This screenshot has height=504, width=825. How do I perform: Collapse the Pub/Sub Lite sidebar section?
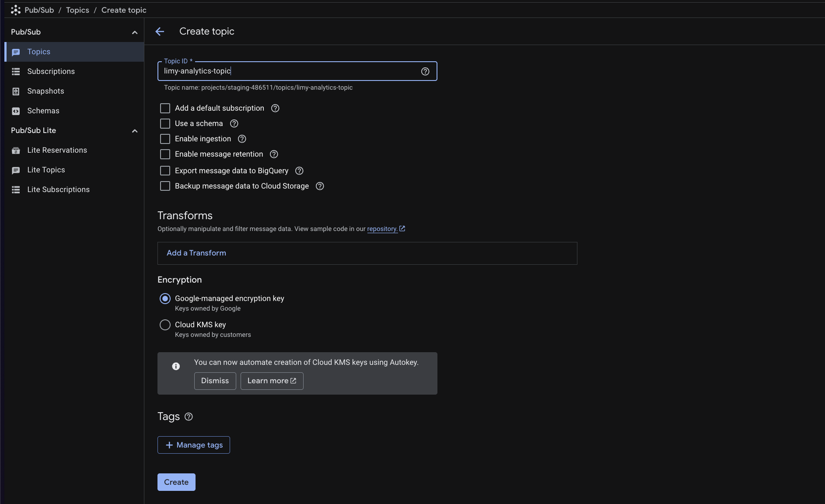(134, 131)
